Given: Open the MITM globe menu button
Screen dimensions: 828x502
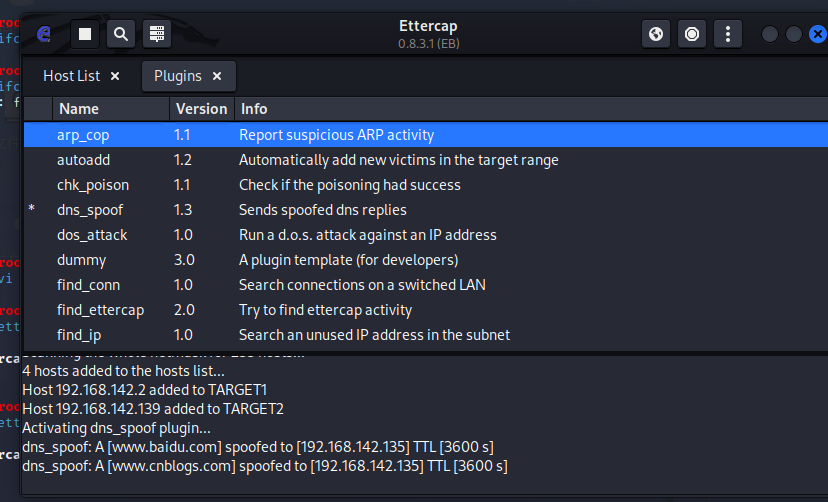Looking at the screenshot, I should tap(656, 34).
